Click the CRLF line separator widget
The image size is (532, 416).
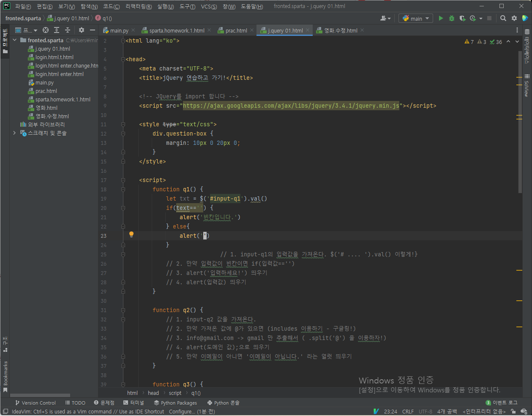pyautogui.click(x=408, y=411)
